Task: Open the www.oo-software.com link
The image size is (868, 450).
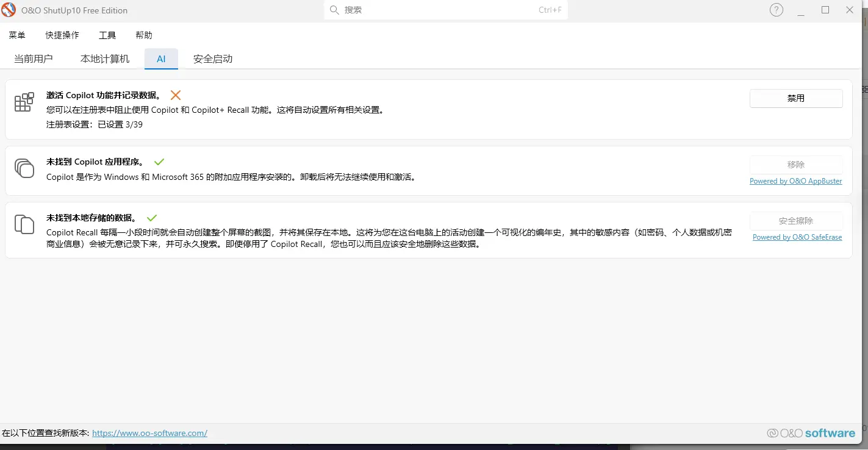Action: (x=149, y=433)
